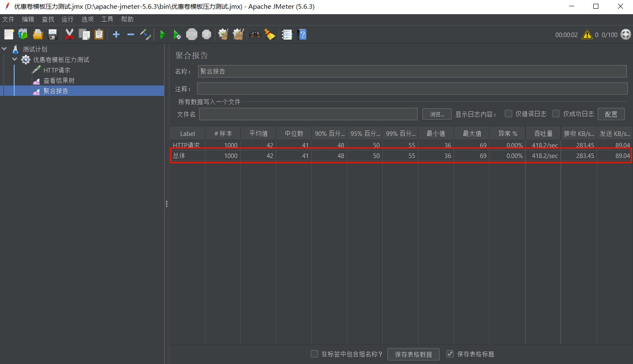
Task: Expand all nodes with plus icon
Action: [x=116, y=35]
